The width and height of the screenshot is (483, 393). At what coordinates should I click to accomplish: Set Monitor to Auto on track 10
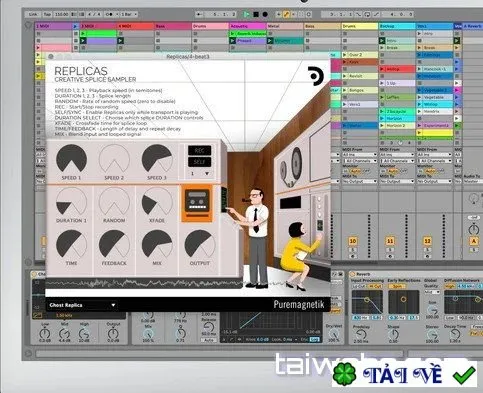click(x=355, y=171)
